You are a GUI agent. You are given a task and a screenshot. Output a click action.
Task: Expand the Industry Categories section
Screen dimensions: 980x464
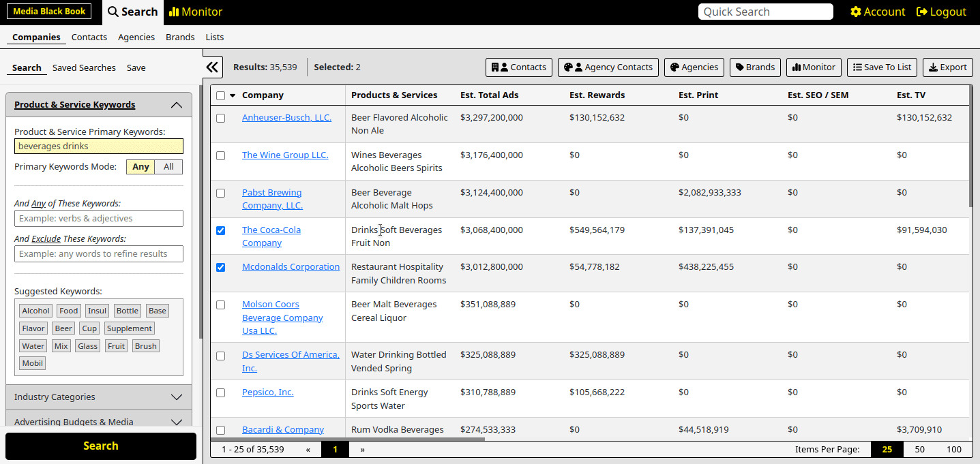tap(99, 397)
